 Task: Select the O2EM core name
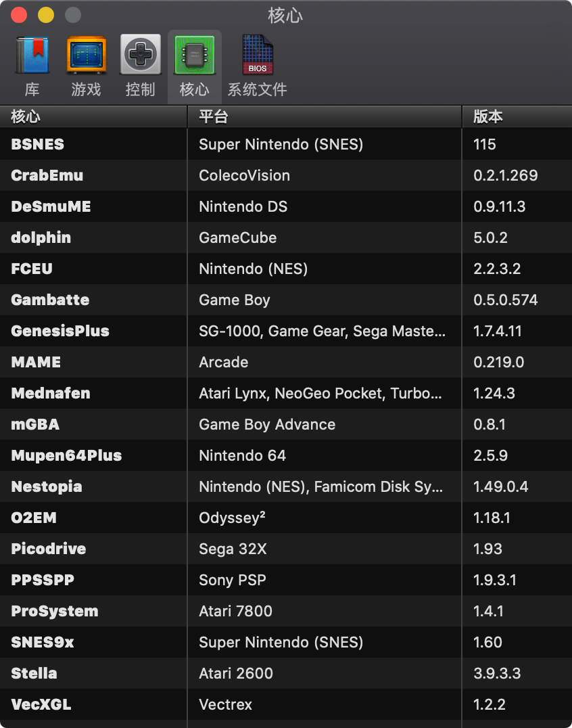[34, 518]
